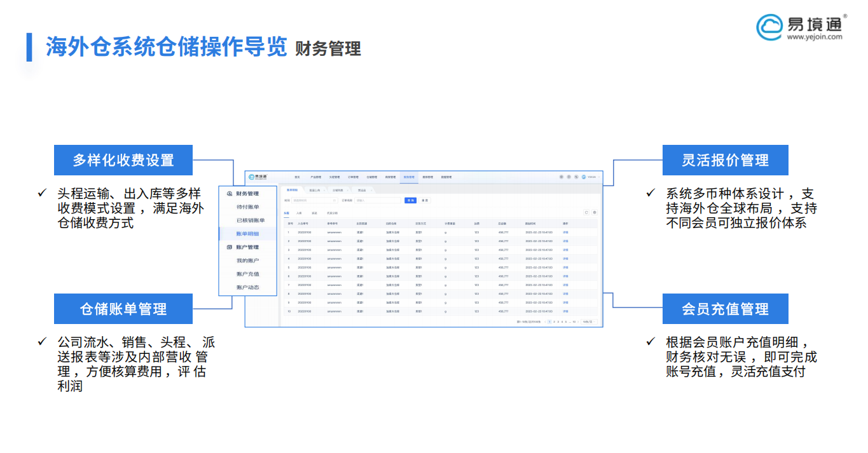Click the blue 查询 search button
This screenshot has height=453, width=868.
click(x=410, y=201)
